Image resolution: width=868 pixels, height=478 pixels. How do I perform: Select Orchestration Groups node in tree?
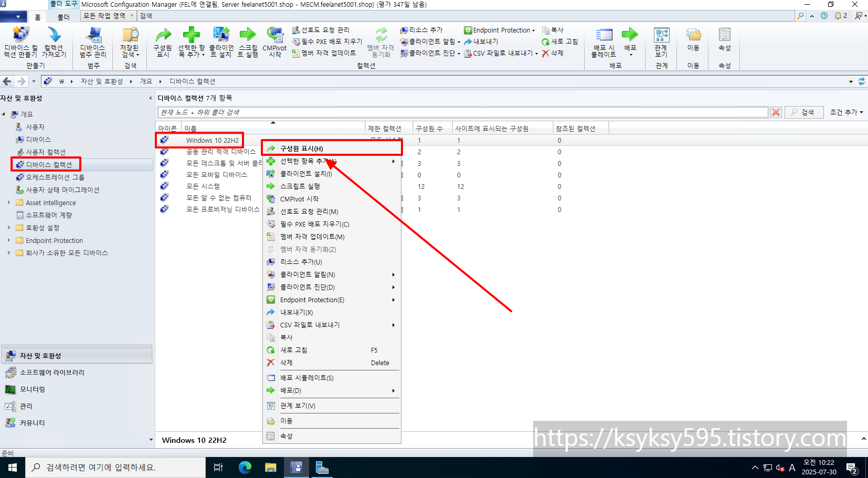[x=55, y=177]
